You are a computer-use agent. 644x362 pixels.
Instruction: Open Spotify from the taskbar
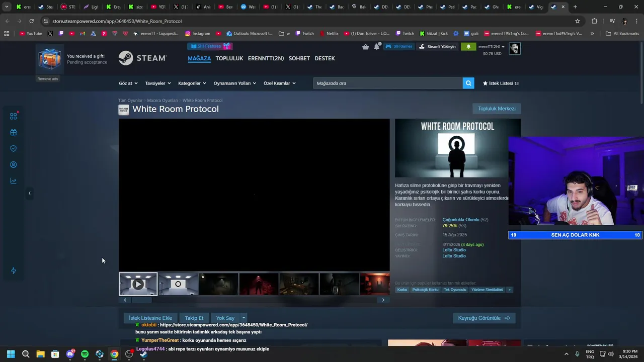click(x=85, y=354)
